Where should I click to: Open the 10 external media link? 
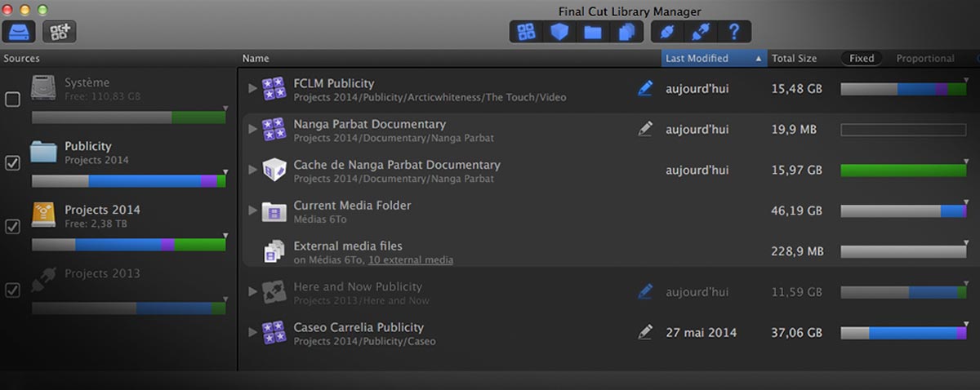pos(411,260)
